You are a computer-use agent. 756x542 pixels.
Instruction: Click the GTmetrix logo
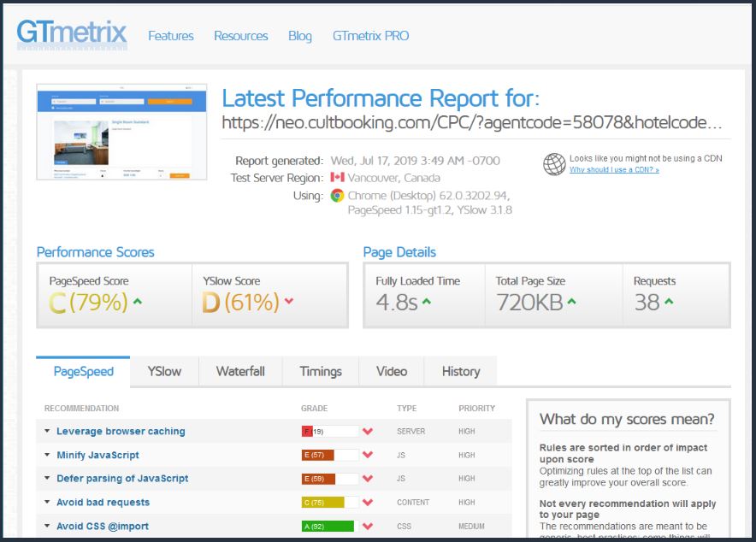coord(72,34)
